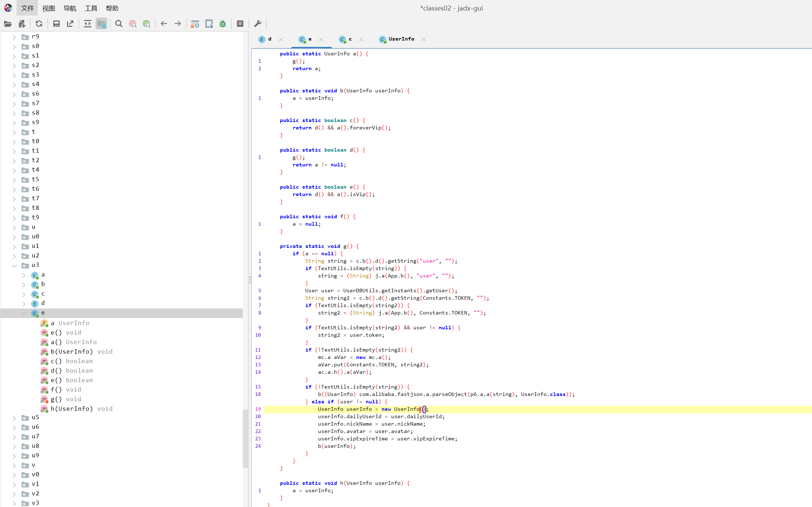Switch to the UserInfo tab
Viewport: 812px width, 507px height.
401,39
